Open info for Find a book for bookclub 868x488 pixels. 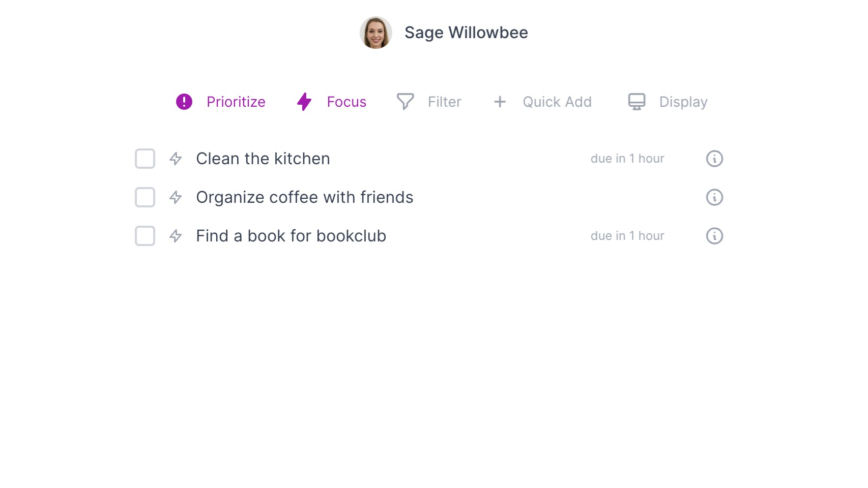[x=714, y=236]
